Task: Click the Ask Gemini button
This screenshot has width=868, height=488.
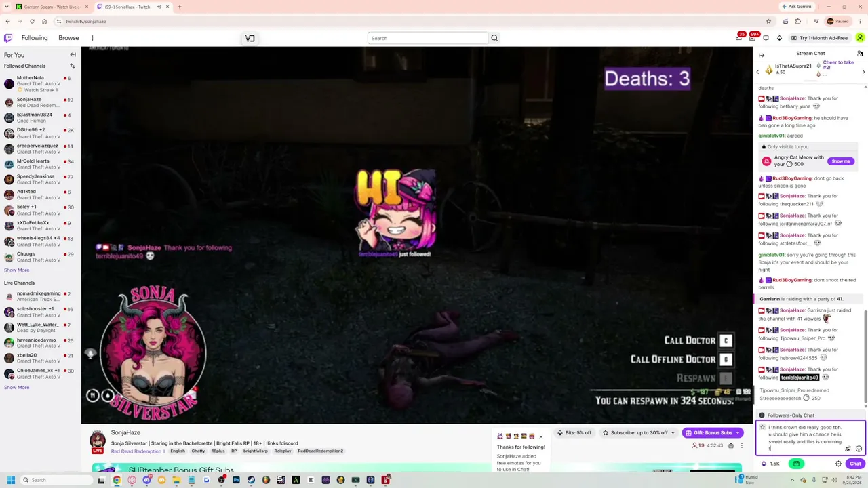Action: tap(796, 7)
